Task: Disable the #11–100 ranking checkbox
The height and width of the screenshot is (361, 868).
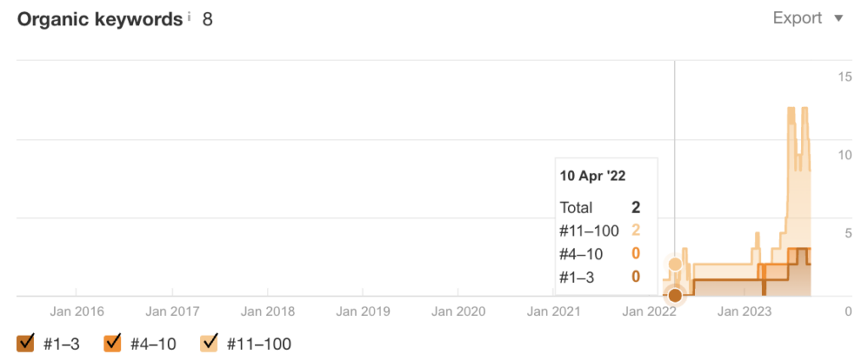Action: click(x=209, y=342)
